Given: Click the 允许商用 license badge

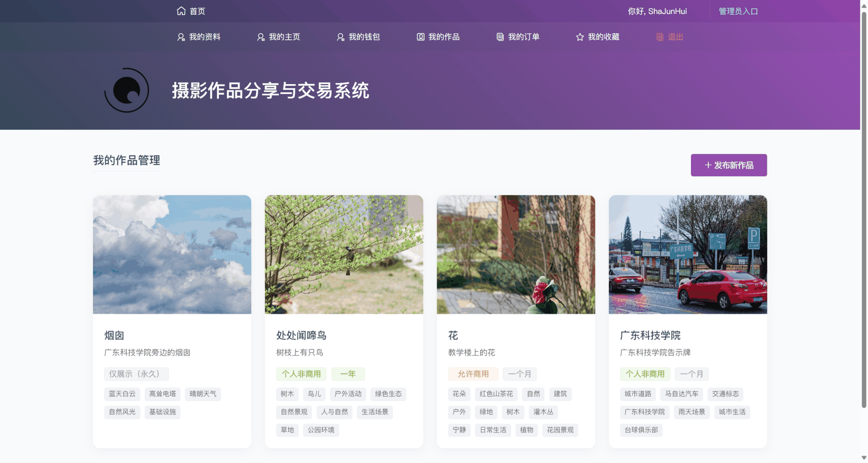Looking at the screenshot, I should point(473,374).
